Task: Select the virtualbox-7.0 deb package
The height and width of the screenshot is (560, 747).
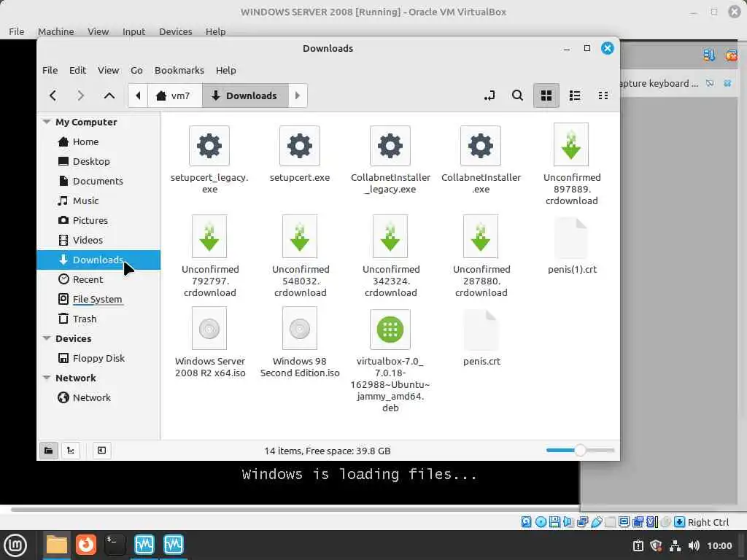Action: (390, 360)
